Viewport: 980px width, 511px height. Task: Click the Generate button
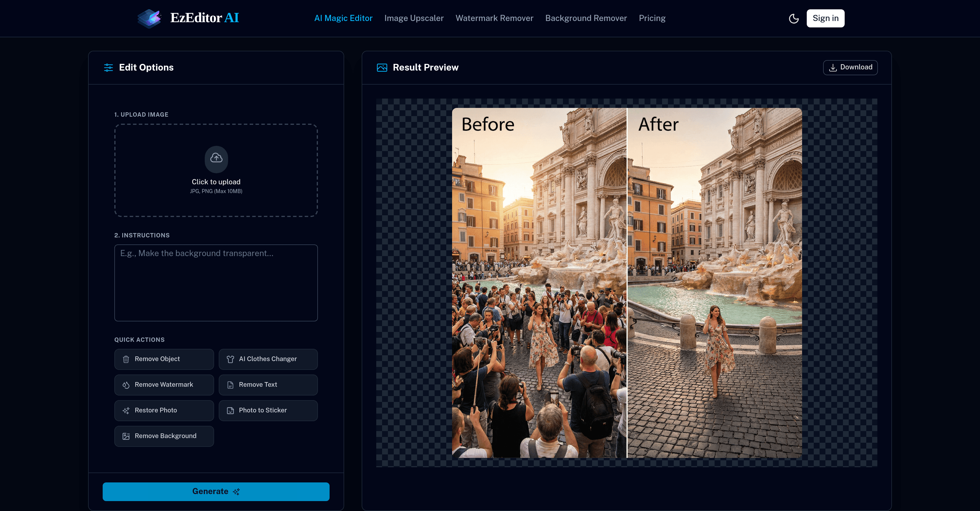coord(216,491)
